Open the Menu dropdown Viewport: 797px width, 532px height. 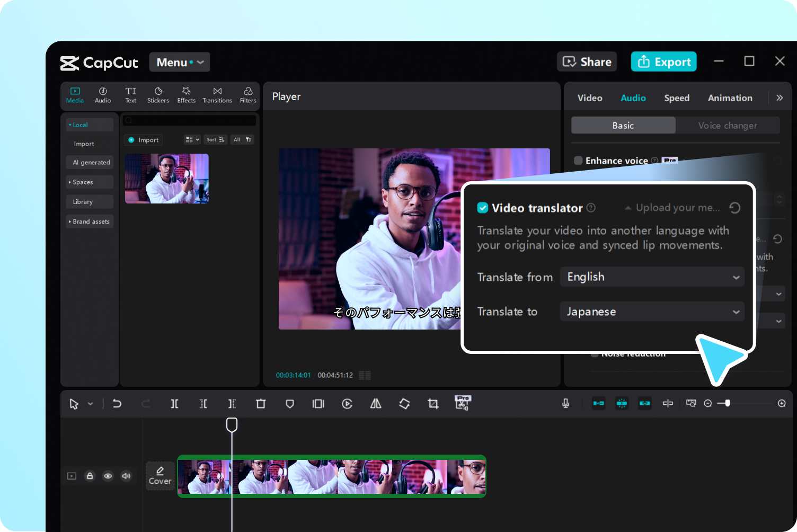[x=180, y=62]
